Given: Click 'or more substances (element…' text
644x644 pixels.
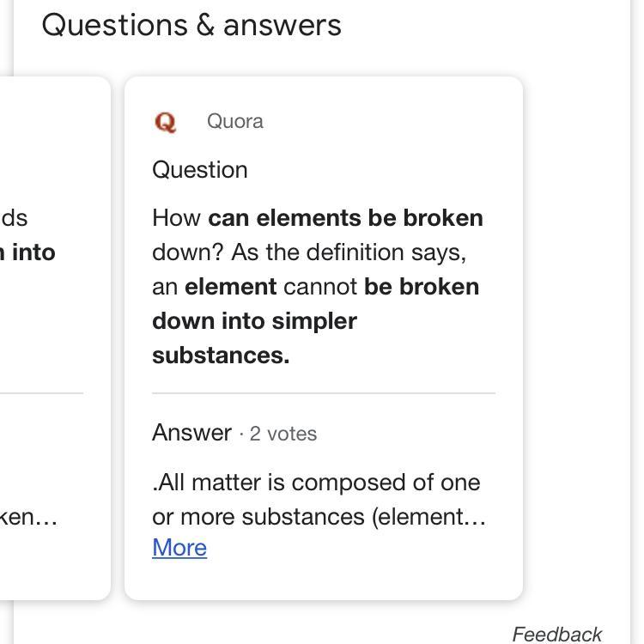Looking at the screenshot, I should click(319, 517).
